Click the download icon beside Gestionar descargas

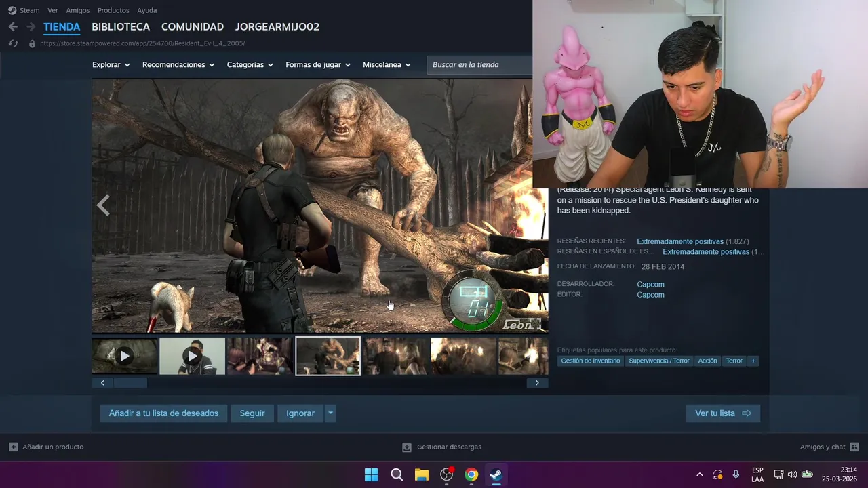407,447
